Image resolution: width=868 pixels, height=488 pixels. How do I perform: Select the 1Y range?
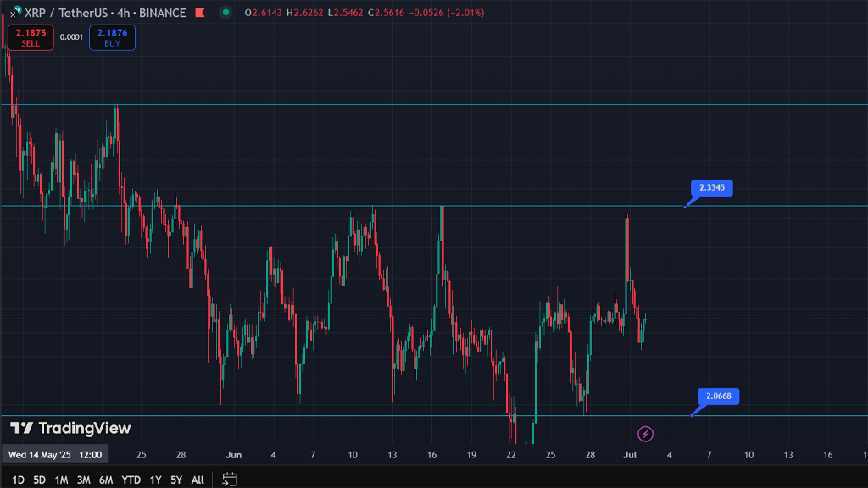pyautogui.click(x=156, y=480)
